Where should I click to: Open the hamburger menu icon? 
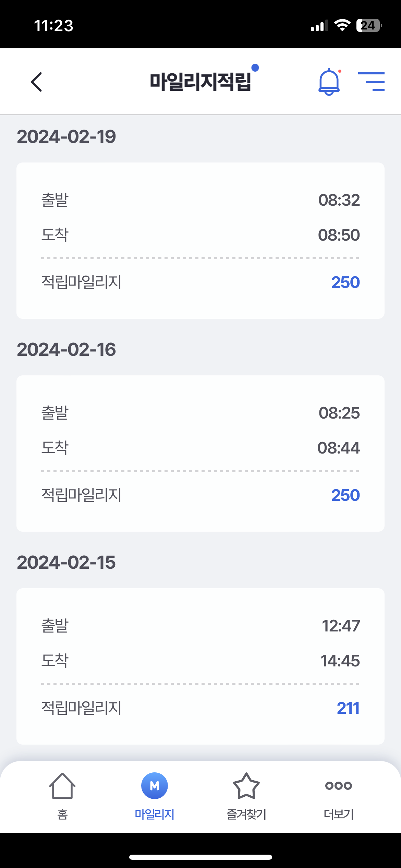pos(371,82)
